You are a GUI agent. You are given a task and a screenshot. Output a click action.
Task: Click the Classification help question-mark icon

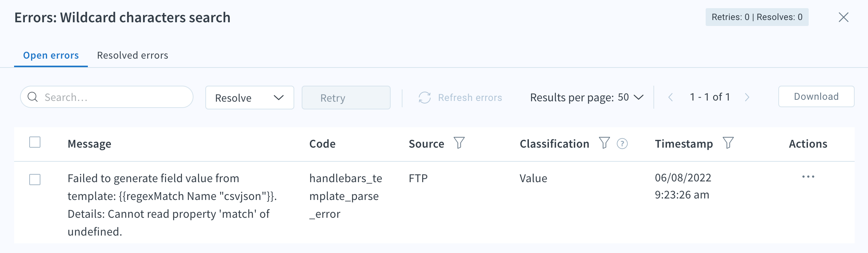tap(622, 144)
